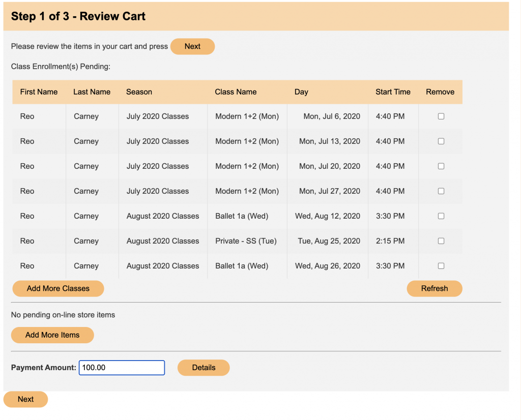Click the Add More Items button
Viewport: 521px width, 420px height.
point(52,335)
